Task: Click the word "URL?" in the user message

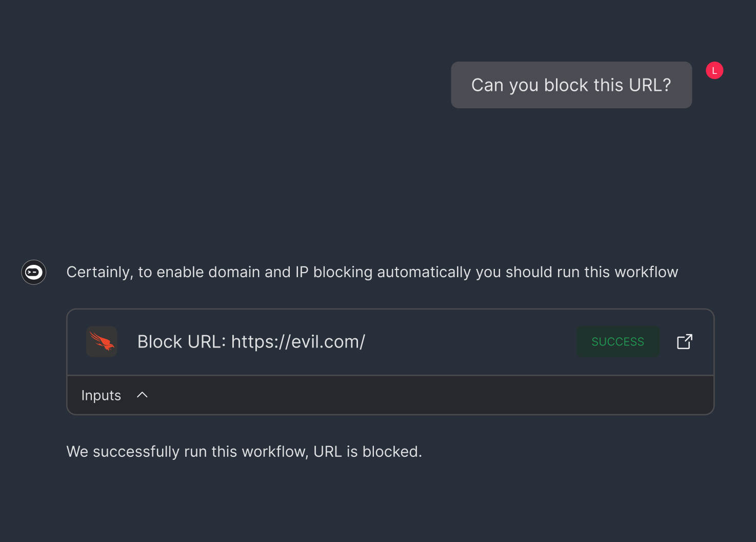Action: pyautogui.click(x=650, y=85)
